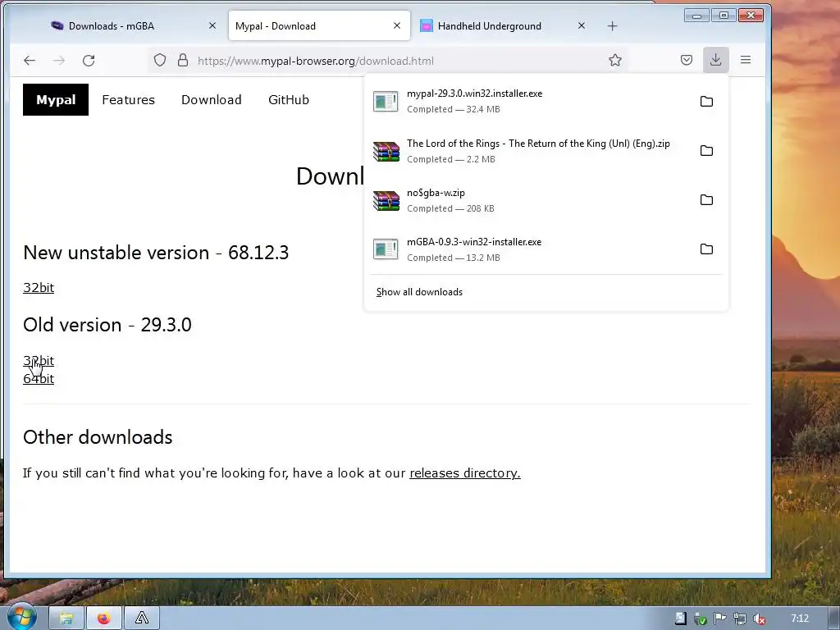Click the disabled forward navigation arrow
The image size is (840, 630).
click(x=59, y=61)
